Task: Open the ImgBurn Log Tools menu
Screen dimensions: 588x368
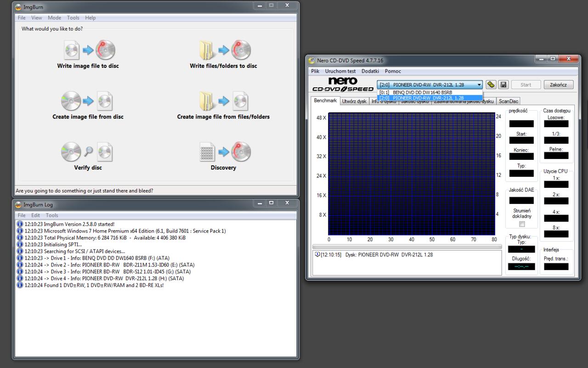Action: coord(52,215)
